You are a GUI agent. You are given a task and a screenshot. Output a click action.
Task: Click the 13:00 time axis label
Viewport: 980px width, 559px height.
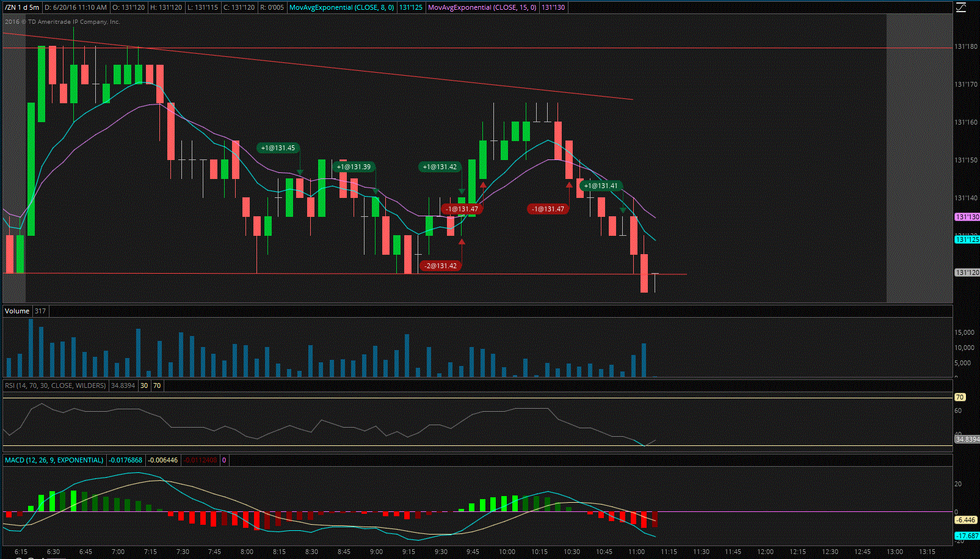[895, 552]
